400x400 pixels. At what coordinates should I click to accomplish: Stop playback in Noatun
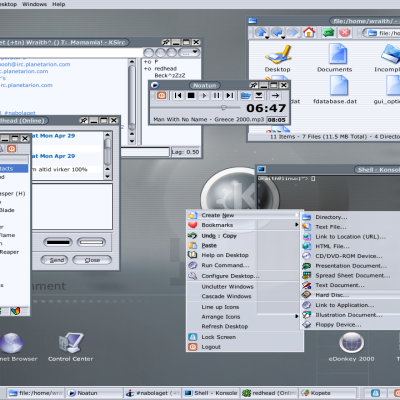(191, 96)
